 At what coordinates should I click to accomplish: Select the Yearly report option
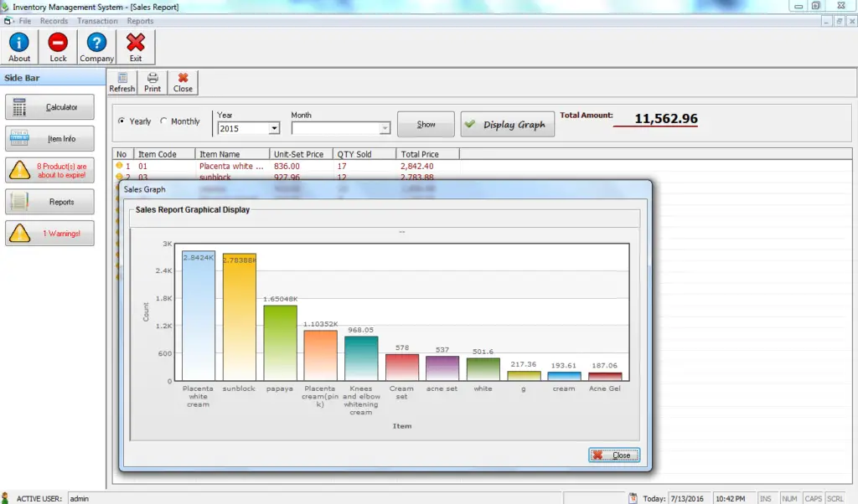tap(121, 121)
